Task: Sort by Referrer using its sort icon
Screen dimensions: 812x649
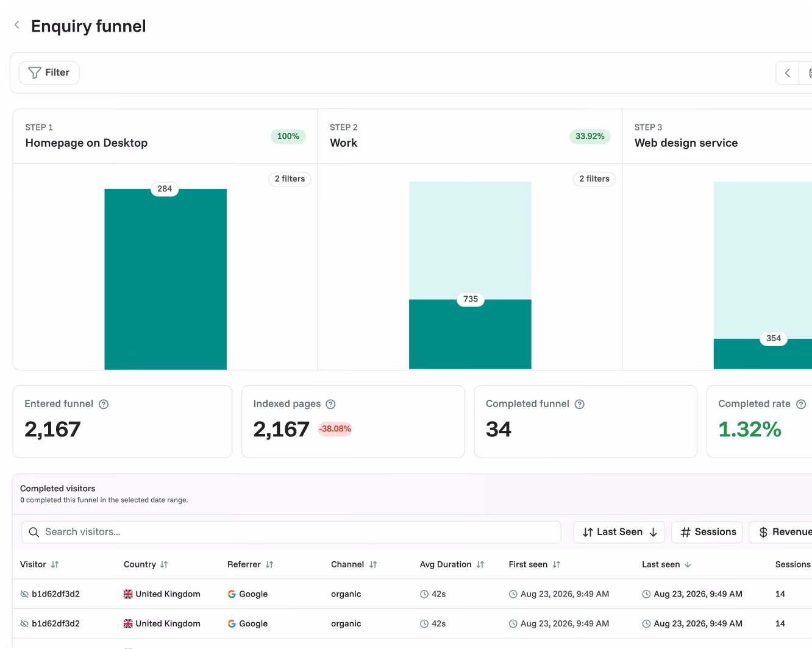Action: (x=269, y=565)
